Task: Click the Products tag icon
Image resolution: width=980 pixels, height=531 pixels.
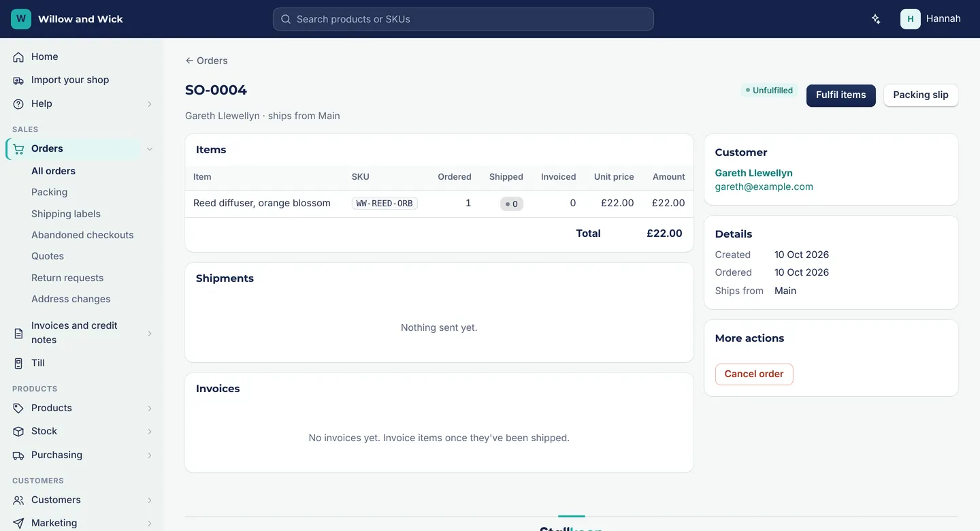Action: point(18,408)
